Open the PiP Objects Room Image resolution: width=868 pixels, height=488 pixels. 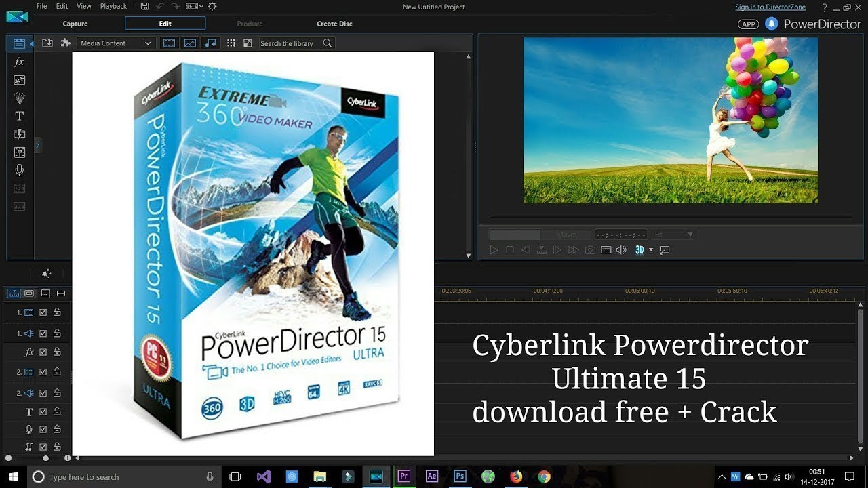(x=20, y=80)
